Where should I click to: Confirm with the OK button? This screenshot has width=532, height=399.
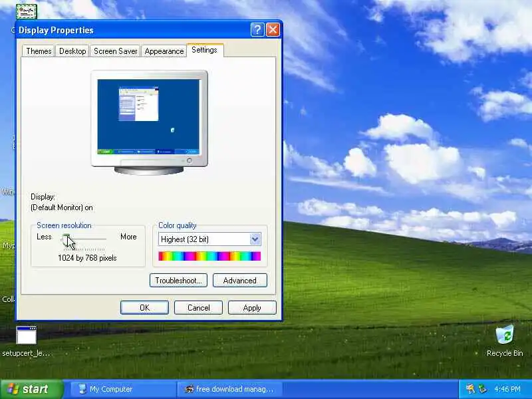(x=144, y=308)
